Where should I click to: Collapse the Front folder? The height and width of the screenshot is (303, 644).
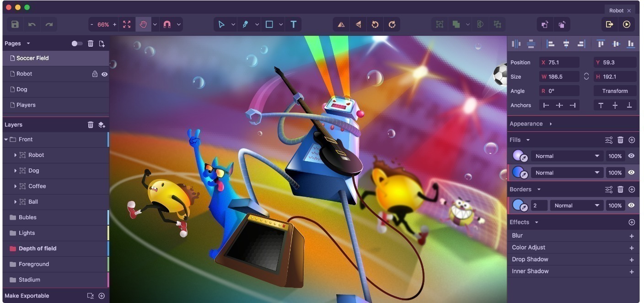[6, 139]
